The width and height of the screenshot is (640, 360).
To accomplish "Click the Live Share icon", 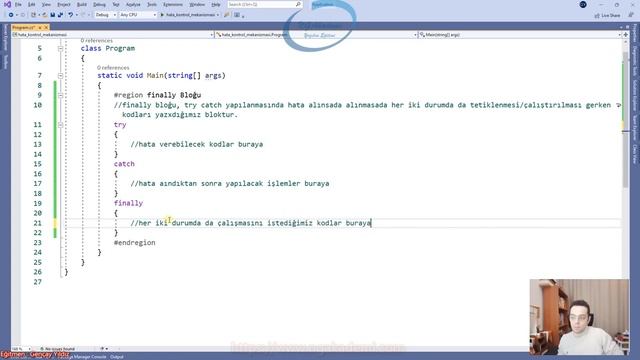I will (597, 16).
